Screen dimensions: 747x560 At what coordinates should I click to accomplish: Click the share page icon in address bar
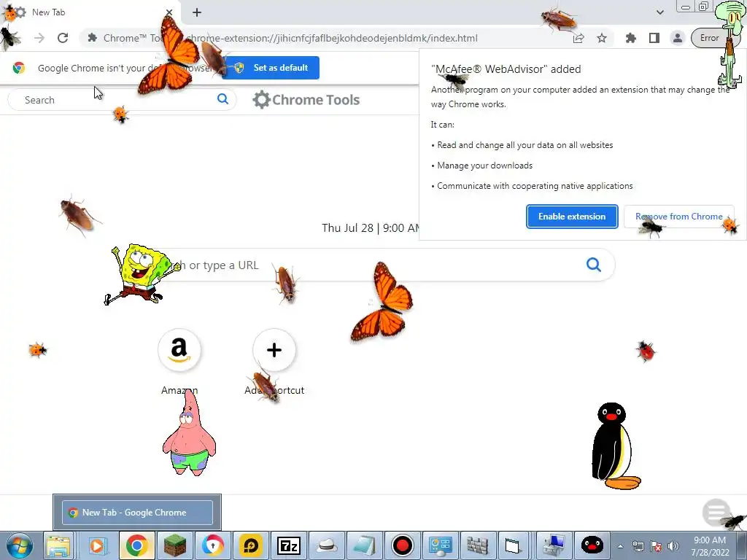pos(578,38)
